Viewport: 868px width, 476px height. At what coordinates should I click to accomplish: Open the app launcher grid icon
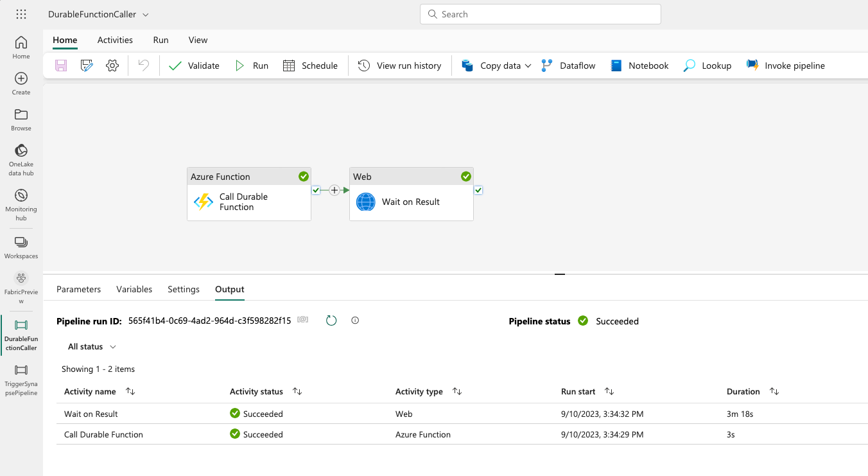(21, 14)
